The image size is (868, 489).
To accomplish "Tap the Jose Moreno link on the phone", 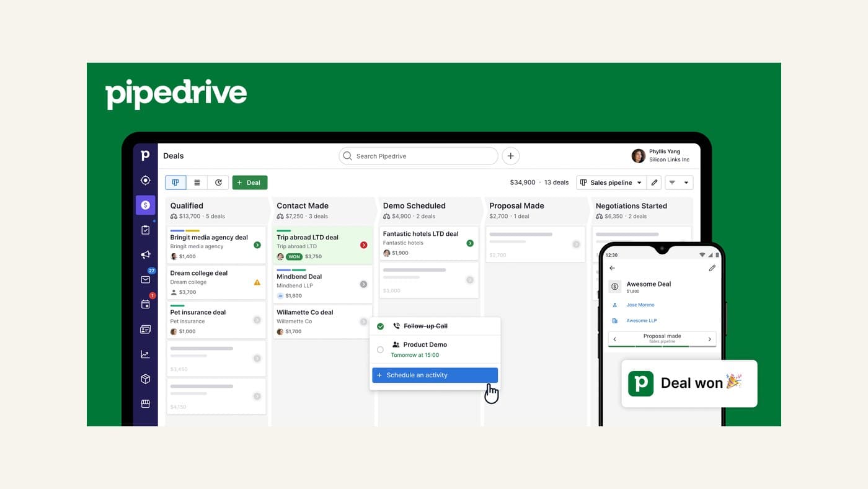I will click(x=640, y=305).
